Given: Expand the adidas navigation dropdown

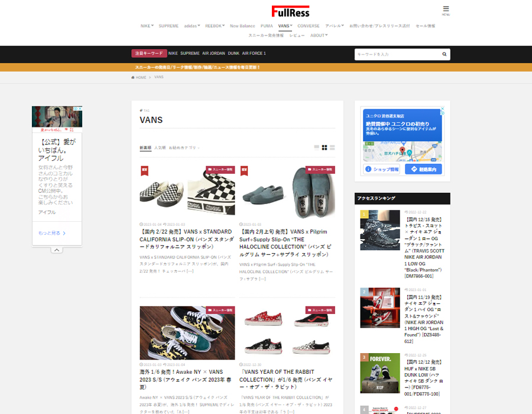Looking at the screenshot, I should tap(192, 26).
